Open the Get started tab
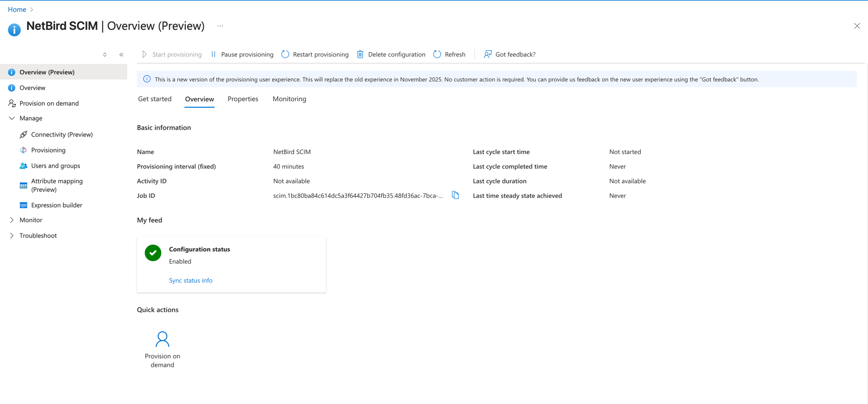Screen dimensions: 868x404 (154, 99)
